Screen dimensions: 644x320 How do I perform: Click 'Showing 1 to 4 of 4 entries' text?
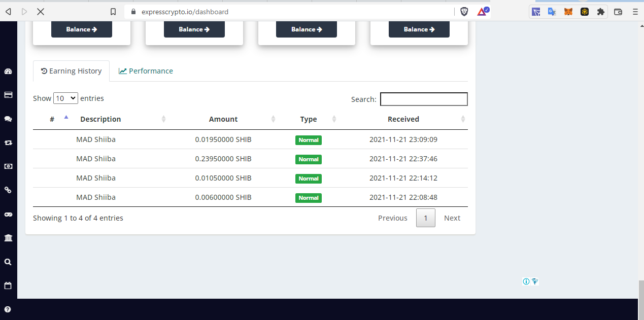(78, 218)
